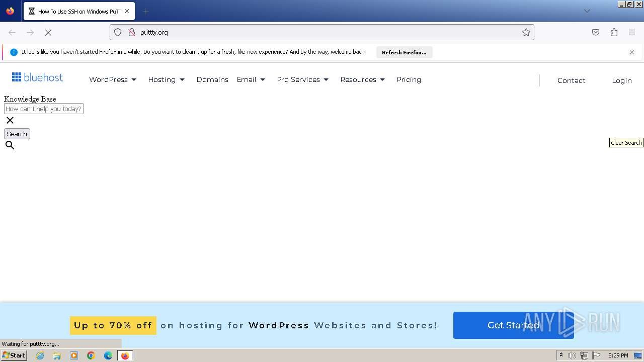Open the media player taskbar icon
The height and width of the screenshot is (362, 644).
click(x=74, y=355)
